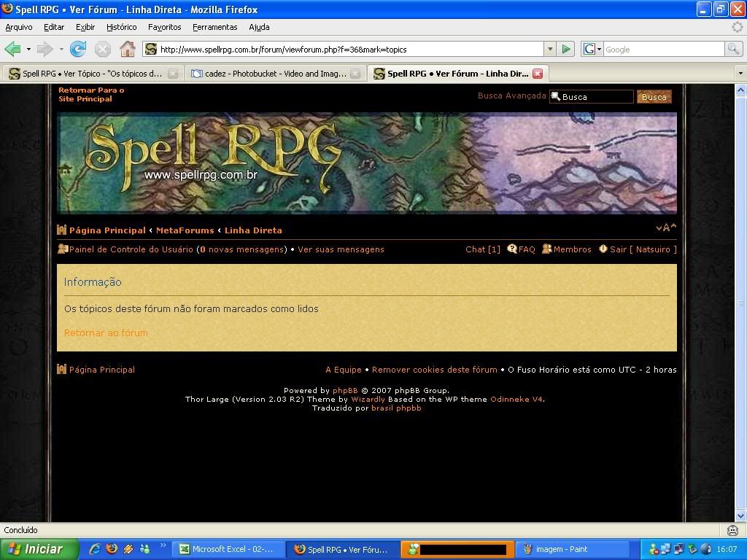Click the user control panel icon
The height and width of the screenshot is (560, 747).
coord(63,249)
